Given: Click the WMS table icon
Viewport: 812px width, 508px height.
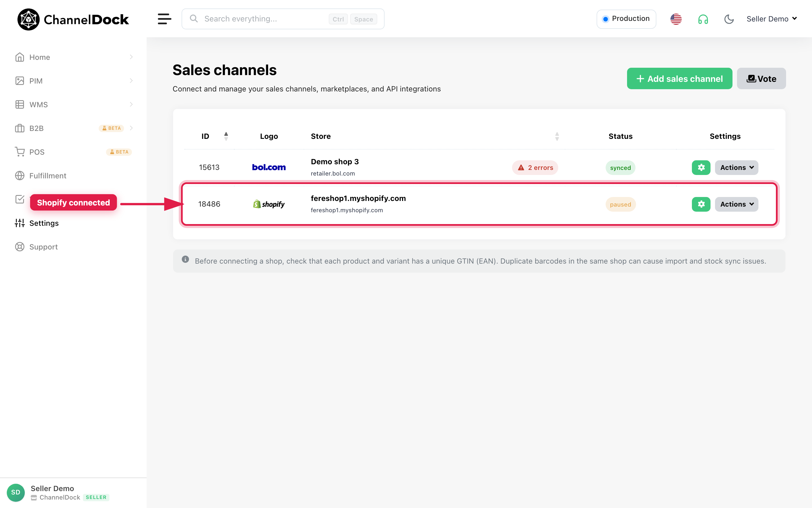Looking at the screenshot, I should 20,104.
